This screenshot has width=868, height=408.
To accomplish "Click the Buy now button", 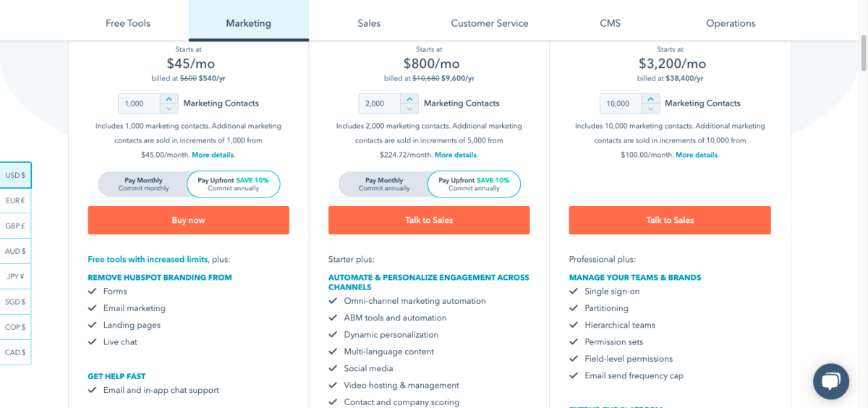I will (x=189, y=220).
